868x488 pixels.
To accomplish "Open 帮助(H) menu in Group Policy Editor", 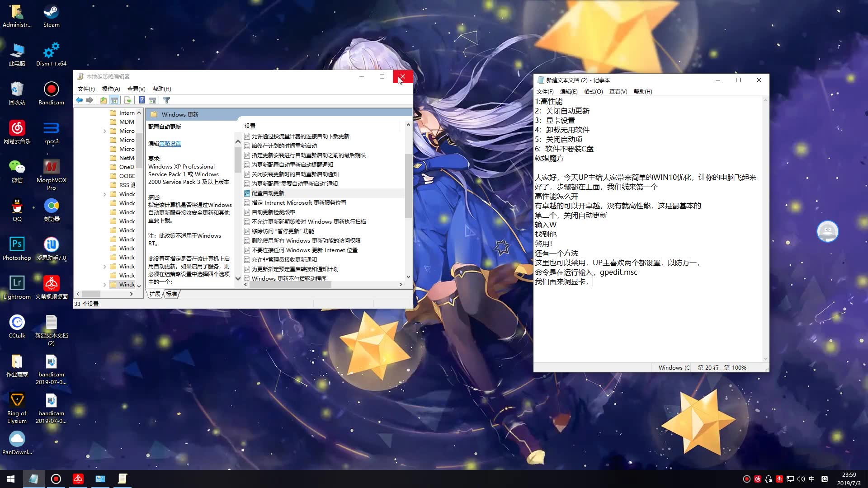I will tap(162, 89).
